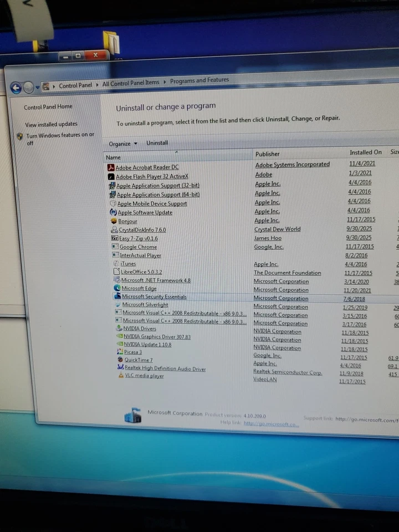Expand the breadcrumb arrow after Control Panel
The height and width of the screenshot is (532, 399).
point(97,84)
